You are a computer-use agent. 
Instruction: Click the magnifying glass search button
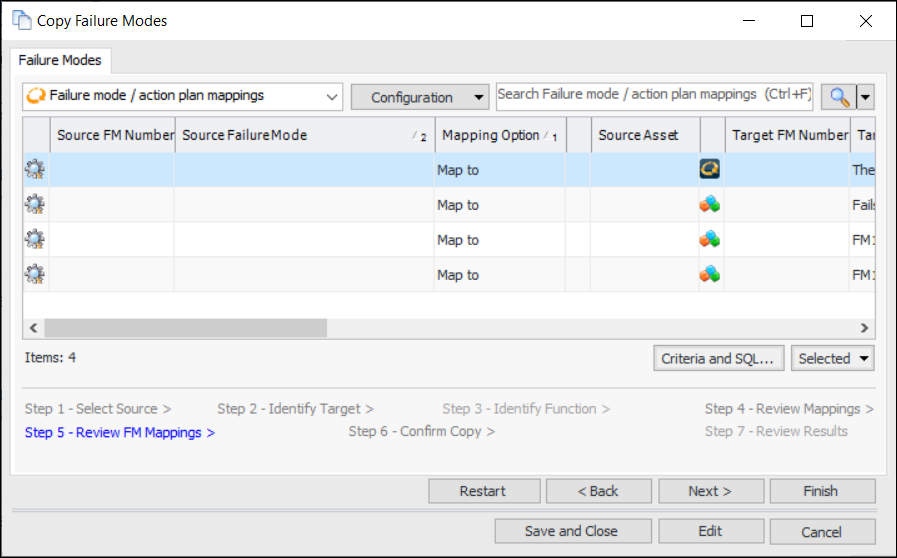(x=839, y=97)
